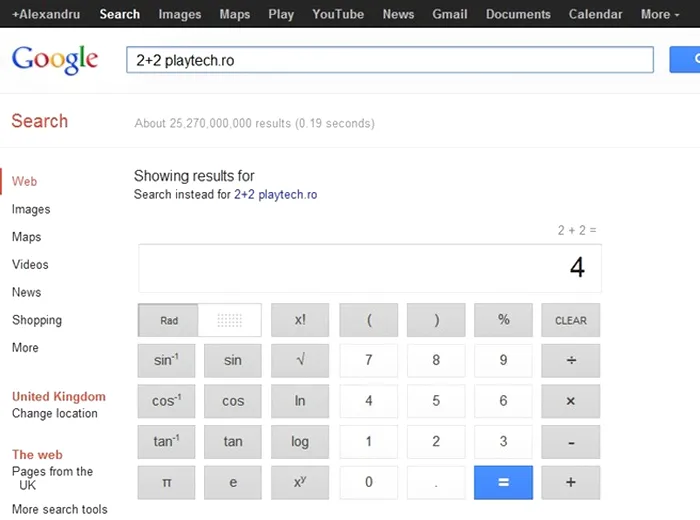Viewport: 700px width, 520px height.
Task: Click the inverse tangent key
Action: click(x=167, y=441)
